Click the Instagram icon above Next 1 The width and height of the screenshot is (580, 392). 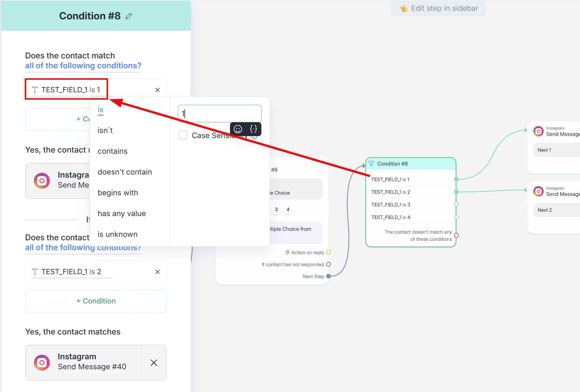coord(538,131)
